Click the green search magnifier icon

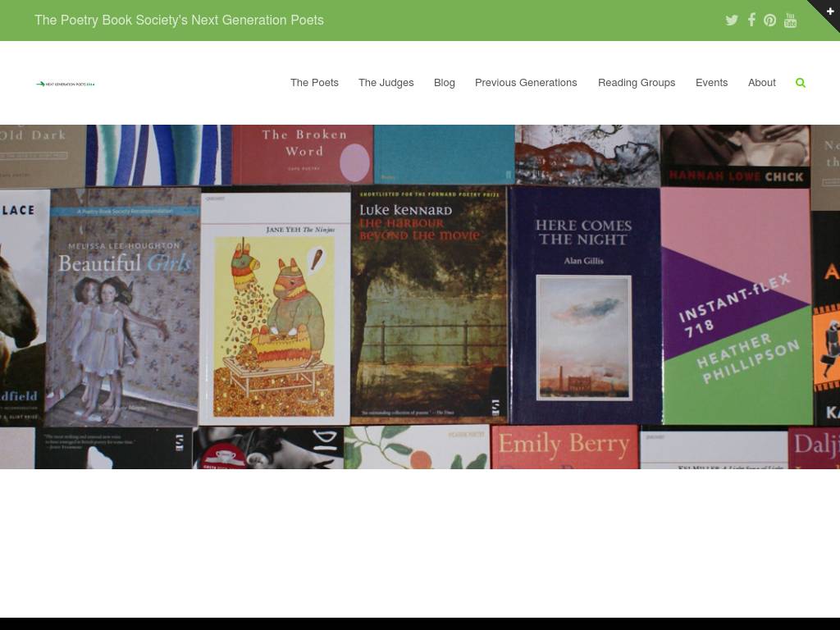point(801,83)
